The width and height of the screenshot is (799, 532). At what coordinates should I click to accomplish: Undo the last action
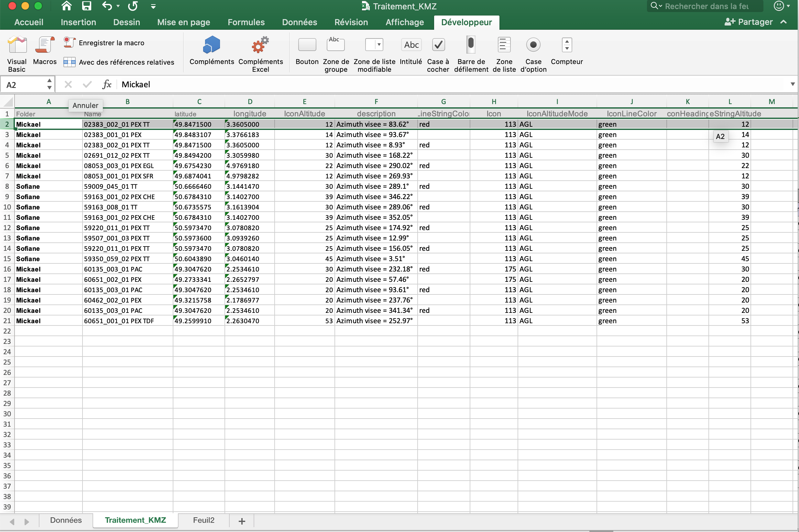[x=107, y=6]
